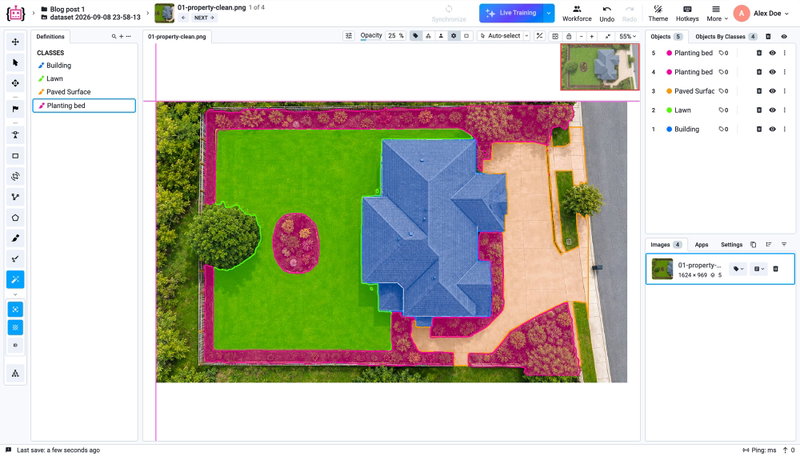Switch to Objects By Classes tab
800x456 pixels.
point(726,37)
